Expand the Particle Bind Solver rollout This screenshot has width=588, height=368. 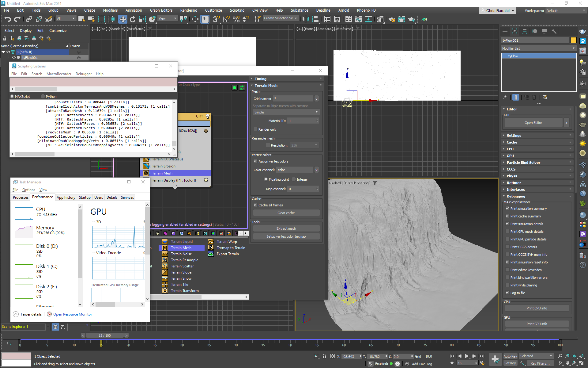pyautogui.click(x=523, y=163)
